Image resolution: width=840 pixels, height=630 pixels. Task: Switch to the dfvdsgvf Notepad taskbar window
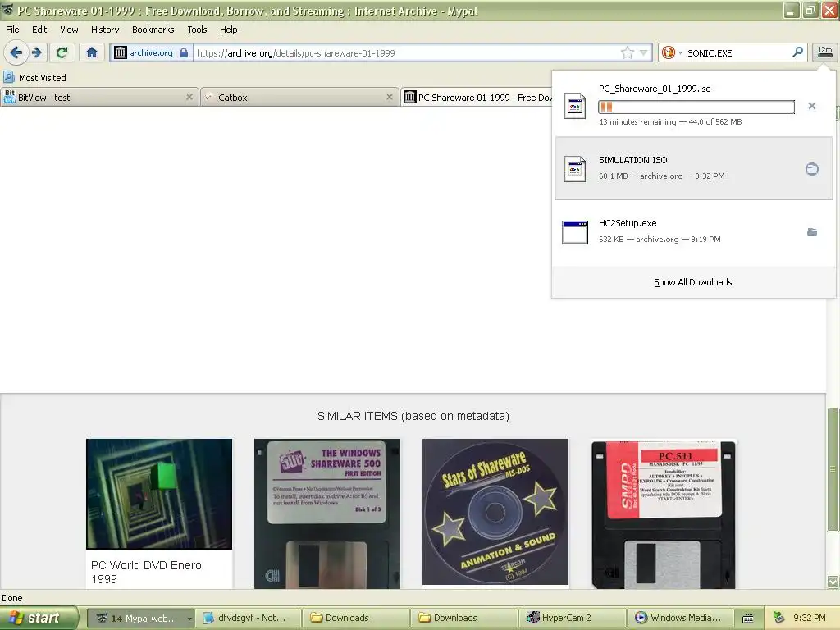point(248,618)
